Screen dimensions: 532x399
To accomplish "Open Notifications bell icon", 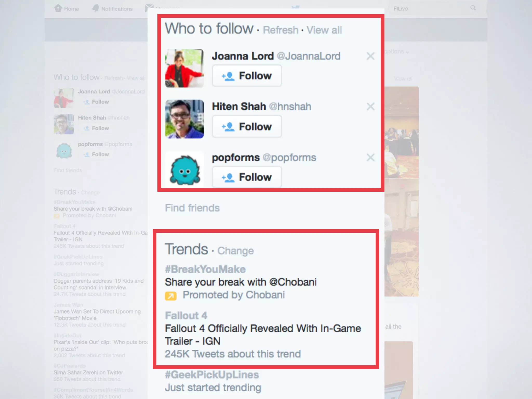I will (x=96, y=8).
